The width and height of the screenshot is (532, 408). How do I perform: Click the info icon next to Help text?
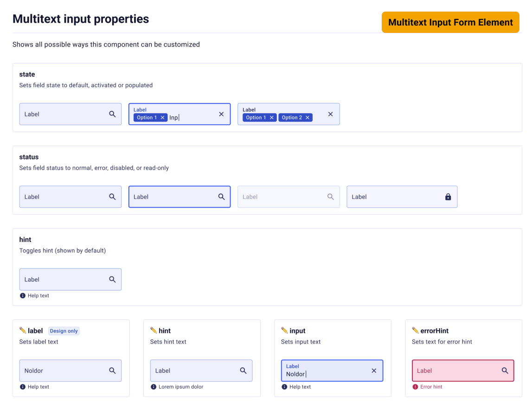[22, 295]
